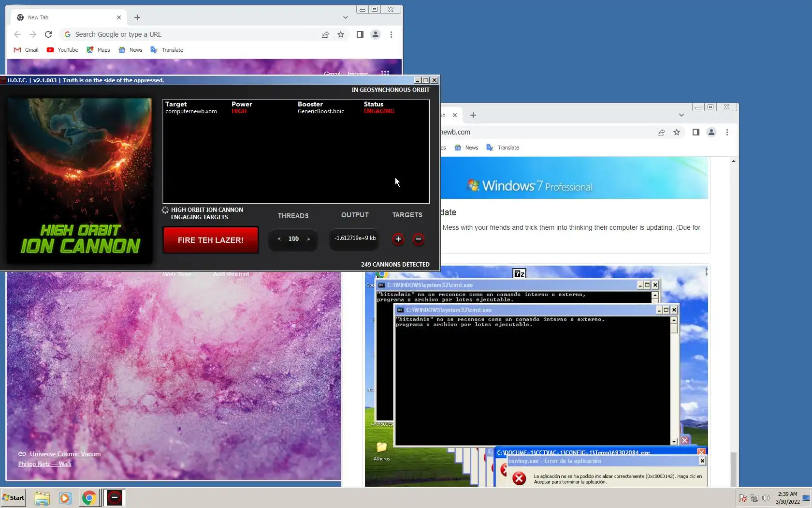The image size is (812, 508).
Task: Select the New Tab browser tab
Action: click(x=68, y=17)
